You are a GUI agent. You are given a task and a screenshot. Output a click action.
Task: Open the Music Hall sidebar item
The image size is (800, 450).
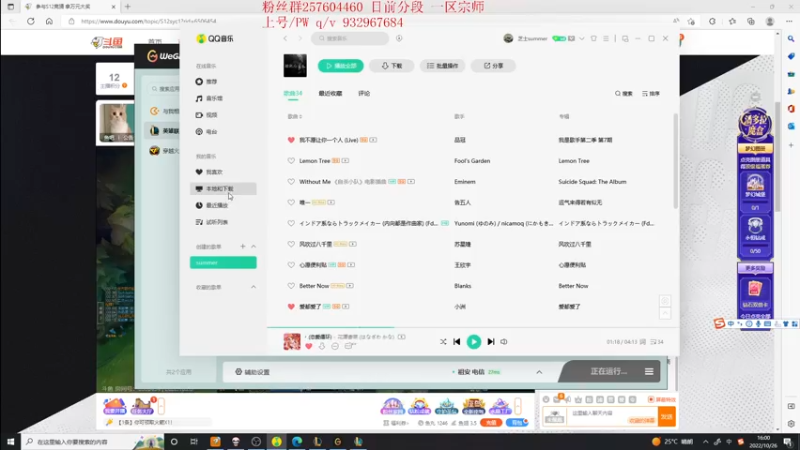[223, 98]
